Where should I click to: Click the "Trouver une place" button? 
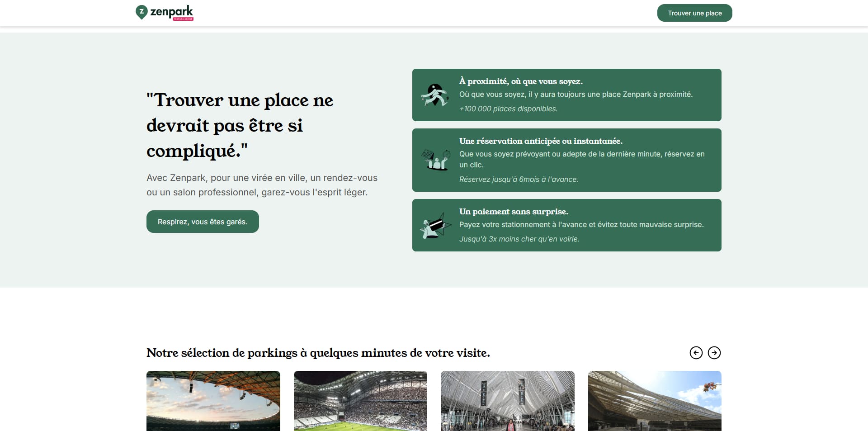coord(694,13)
